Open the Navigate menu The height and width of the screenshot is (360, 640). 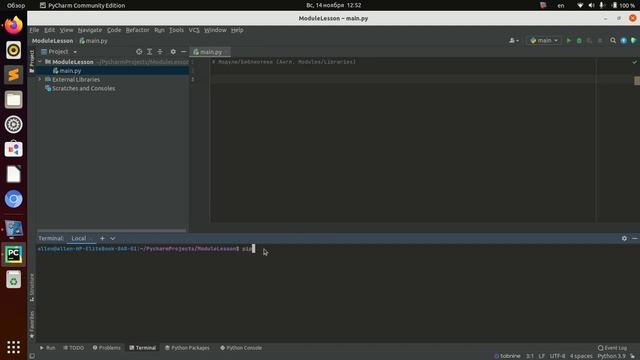(90, 30)
